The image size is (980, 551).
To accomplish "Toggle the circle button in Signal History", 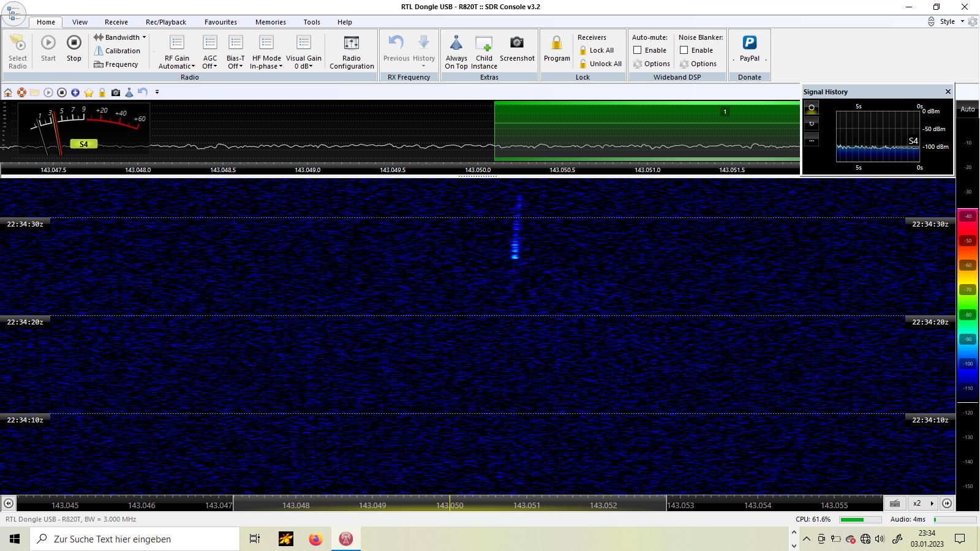I will click(812, 108).
